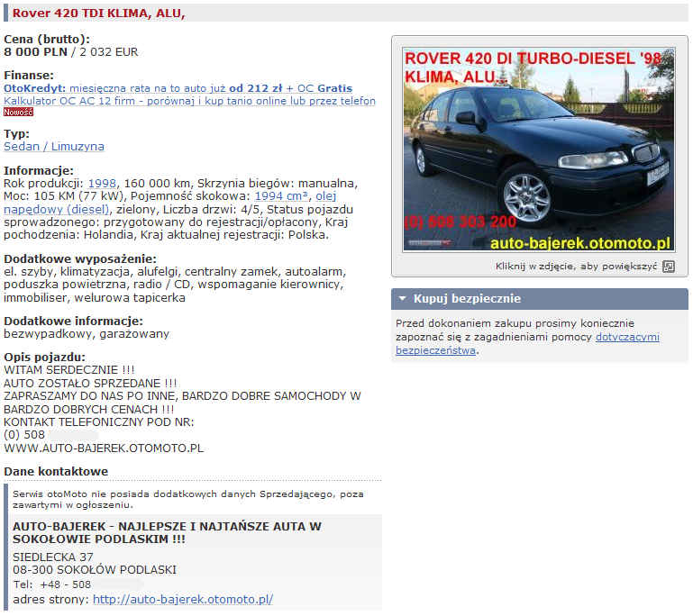Click WWW.AUTO-BAJEREK.OTOMOTO.PL text in the description
Image resolution: width=693 pixels, height=616 pixels.
(x=104, y=448)
